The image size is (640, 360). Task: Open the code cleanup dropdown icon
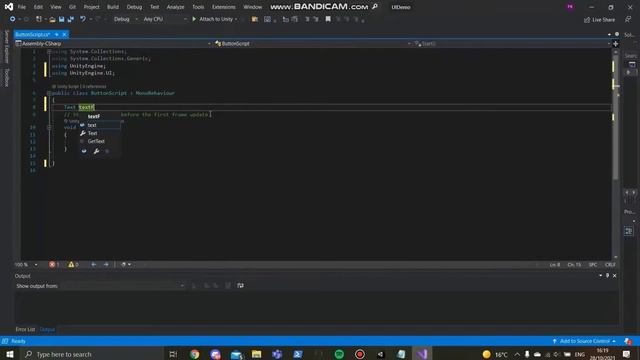(x=126, y=264)
